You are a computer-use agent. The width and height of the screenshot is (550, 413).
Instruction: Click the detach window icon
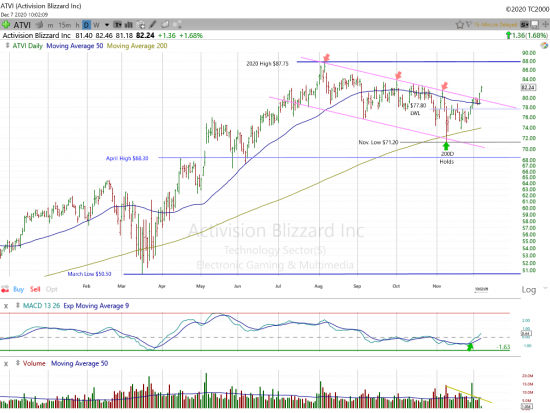pos(535,25)
